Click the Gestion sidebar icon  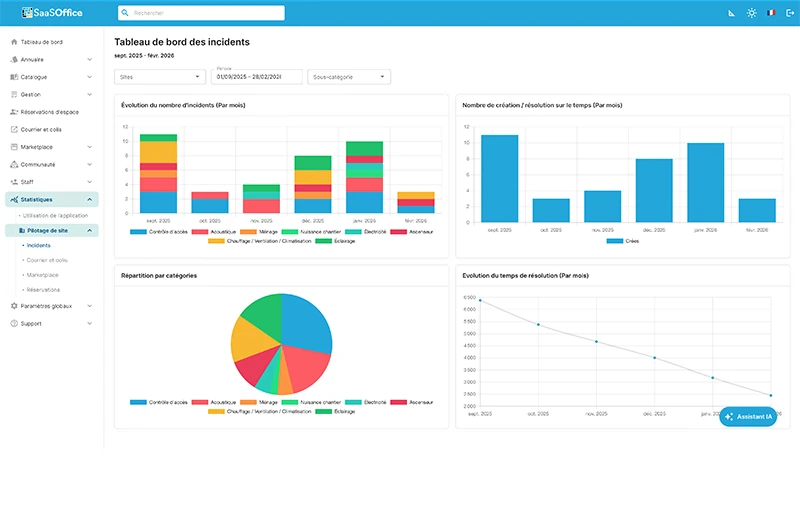click(x=14, y=94)
